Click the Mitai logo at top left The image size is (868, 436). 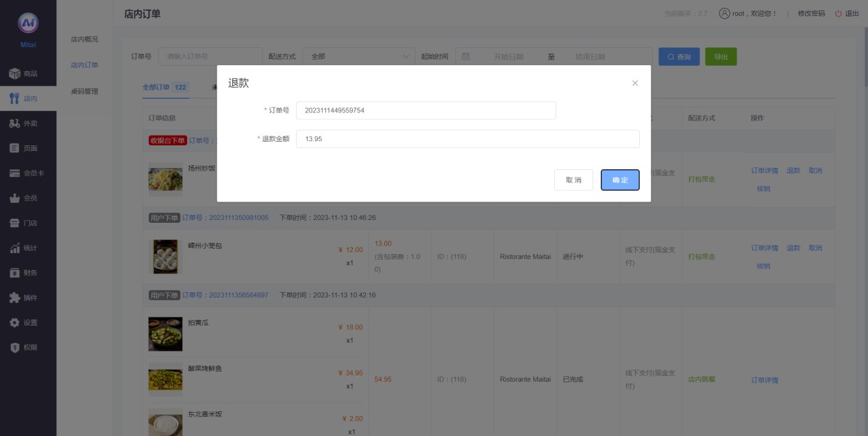(x=28, y=23)
